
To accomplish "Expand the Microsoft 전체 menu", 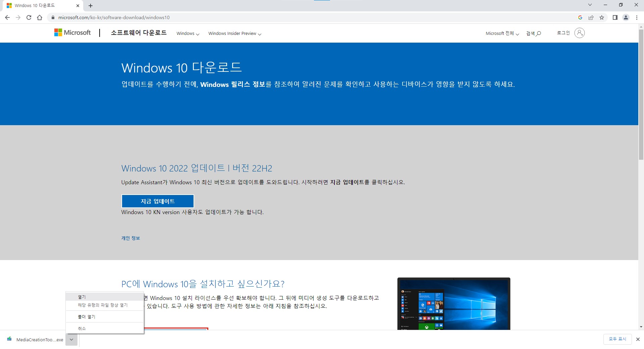I will pyautogui.click(x=502, y=34).
